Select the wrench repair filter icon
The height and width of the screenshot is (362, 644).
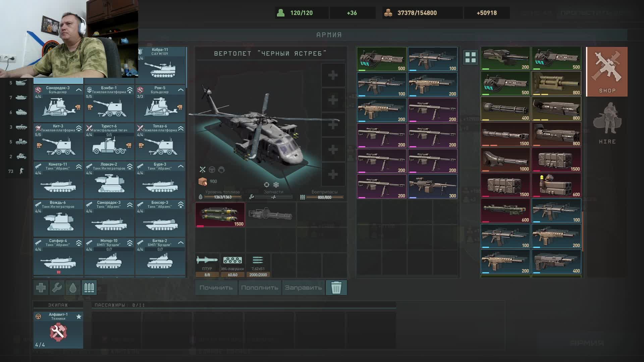click(x=57, y=288)
